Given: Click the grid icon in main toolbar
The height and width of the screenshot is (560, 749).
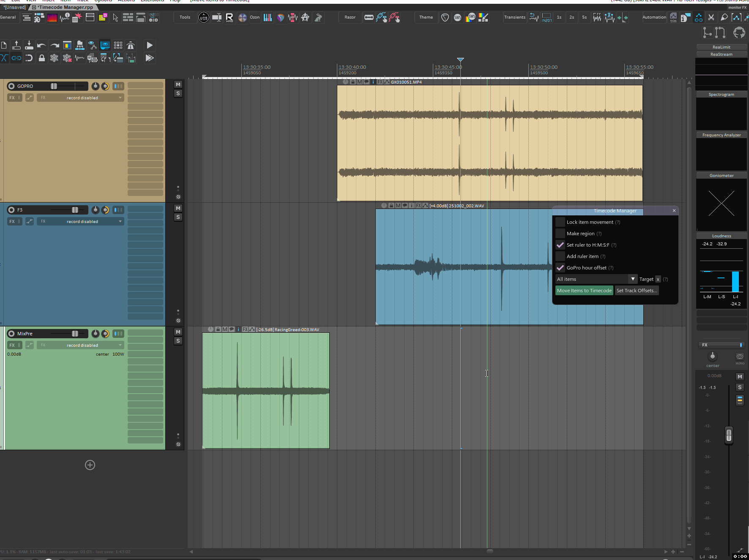Looking at the screenshot, I should tap(118, 45).
